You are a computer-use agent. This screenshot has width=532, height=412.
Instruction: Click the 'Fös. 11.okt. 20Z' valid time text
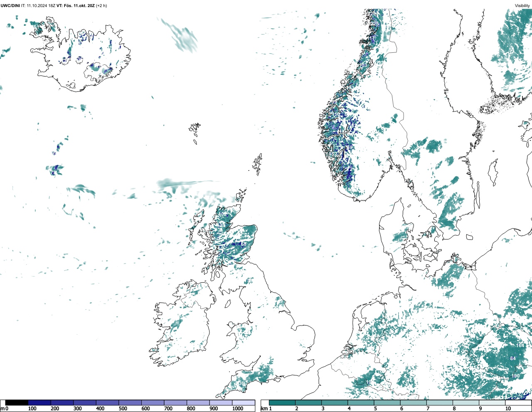(x=79, y=5)
